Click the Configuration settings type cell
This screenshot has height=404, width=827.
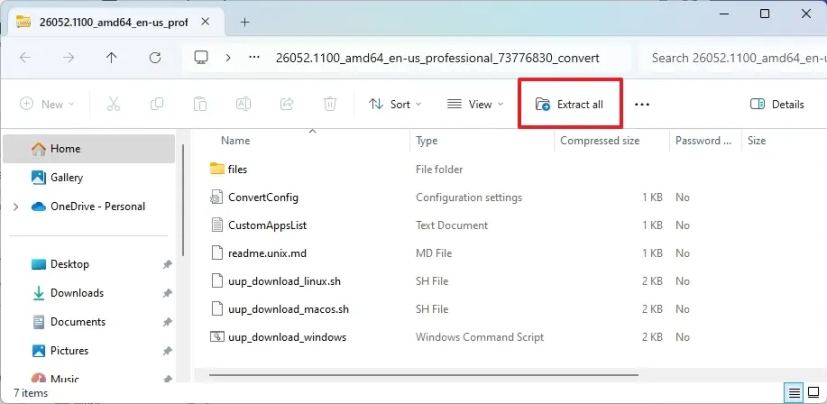[469, 197]
